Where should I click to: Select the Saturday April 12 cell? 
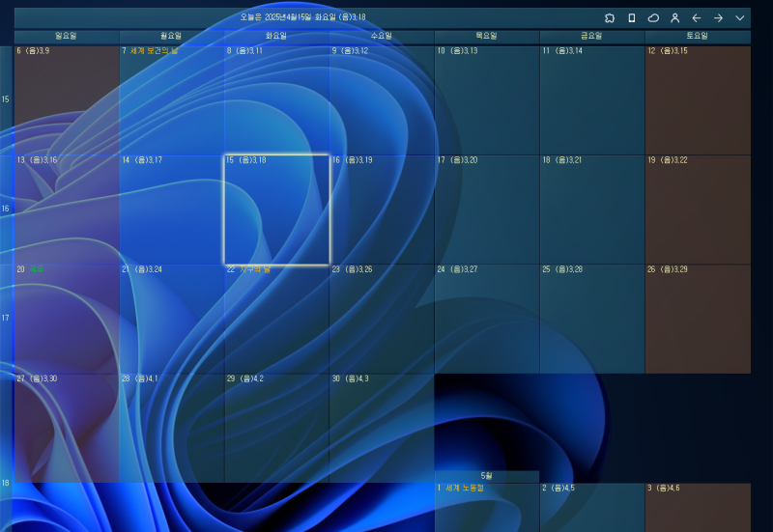(698, 100)
